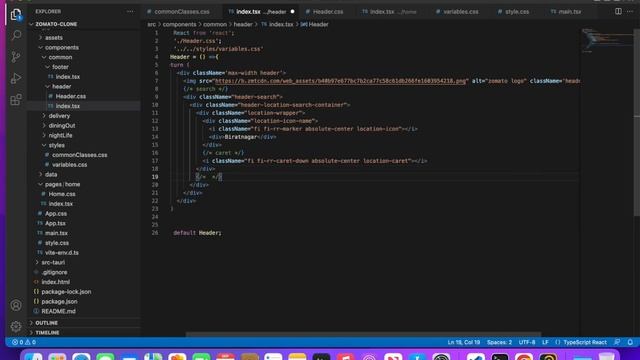
Task: Open variables.css in file tree
Action: point(69,165)
